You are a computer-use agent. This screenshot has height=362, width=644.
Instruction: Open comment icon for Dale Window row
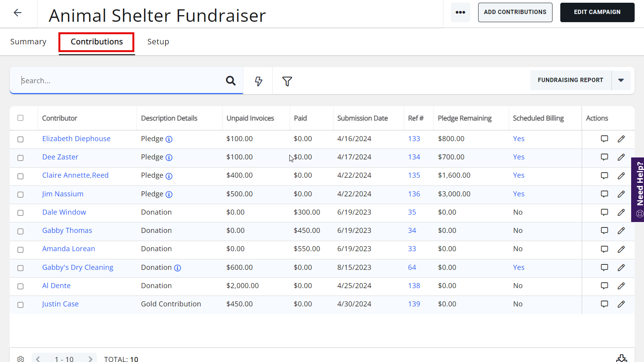coord(604,212)
